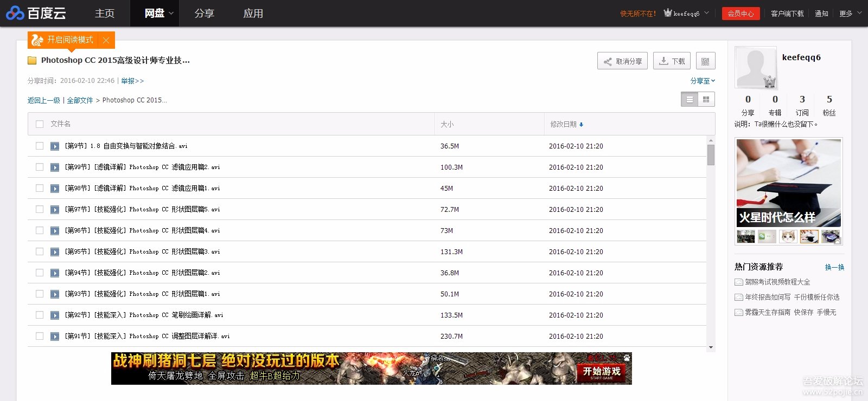868x401 pixels.
Task: Sort by 修改日期 column arrow
Action: (x=581, y=125)
